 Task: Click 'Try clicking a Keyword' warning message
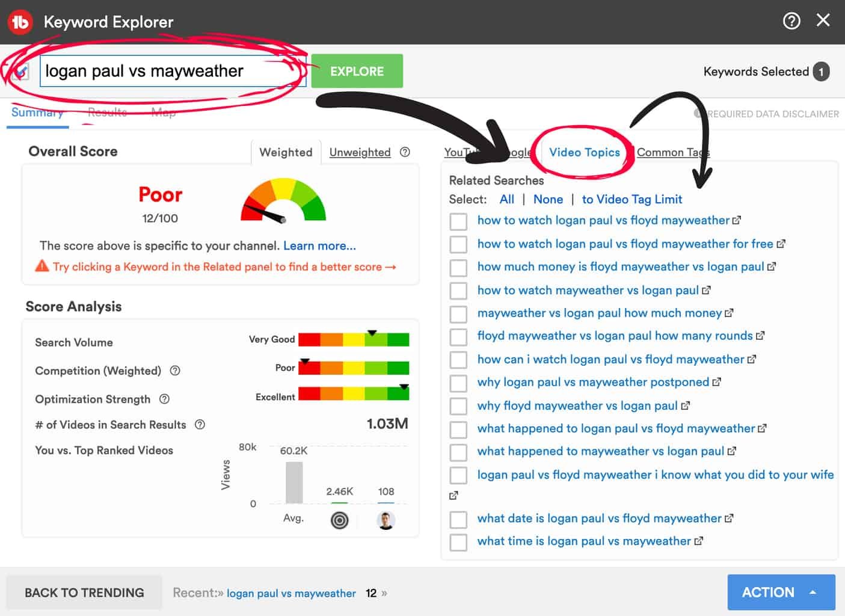(224, 266)
